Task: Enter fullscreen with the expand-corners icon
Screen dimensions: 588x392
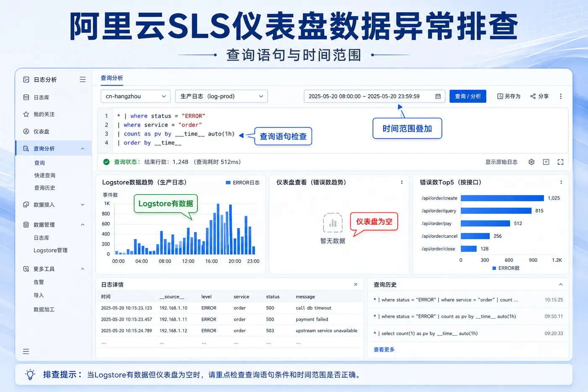Action: pyautogui.click(x=560, y=162)
